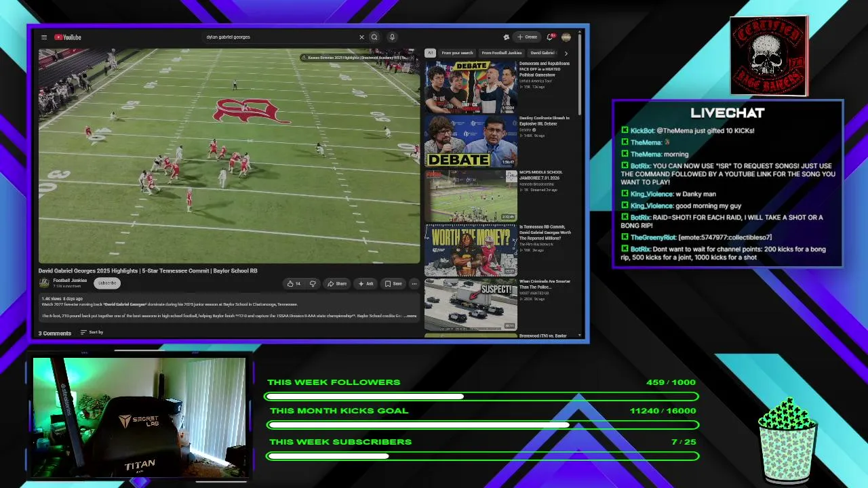
Task: Expand the description with '...more'
Action: (x=410, y=316)
